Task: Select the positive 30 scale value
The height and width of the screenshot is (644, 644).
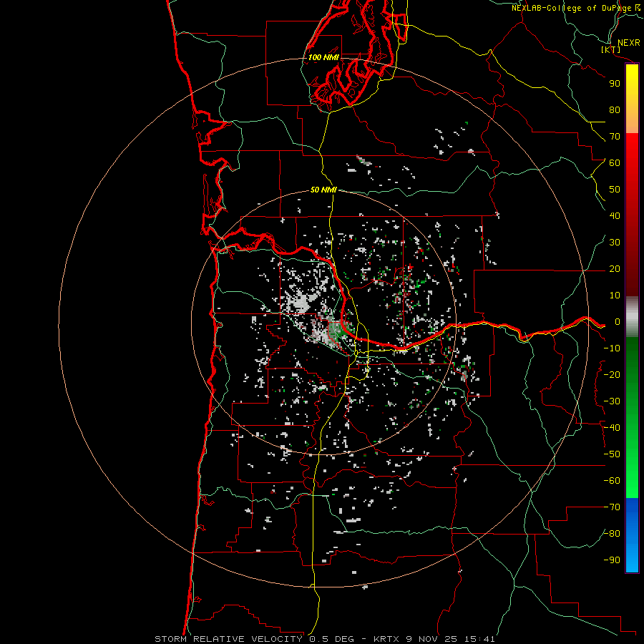Action: 615,243
